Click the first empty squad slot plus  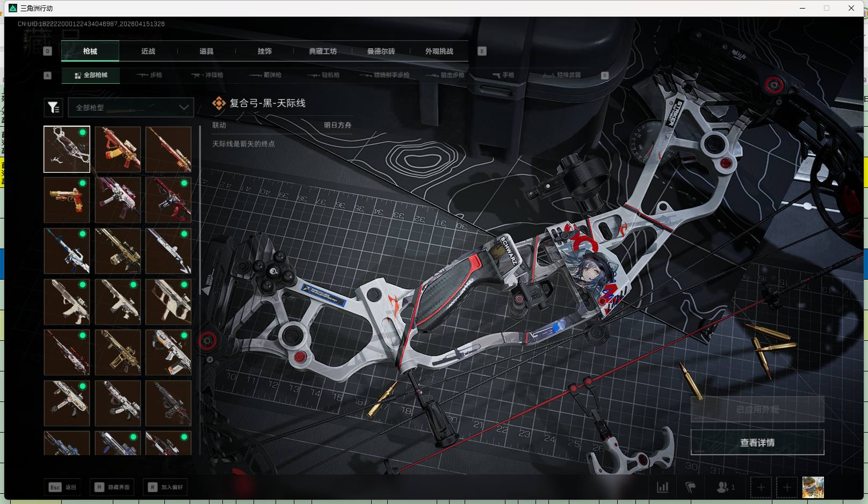[x=761, y=487]
